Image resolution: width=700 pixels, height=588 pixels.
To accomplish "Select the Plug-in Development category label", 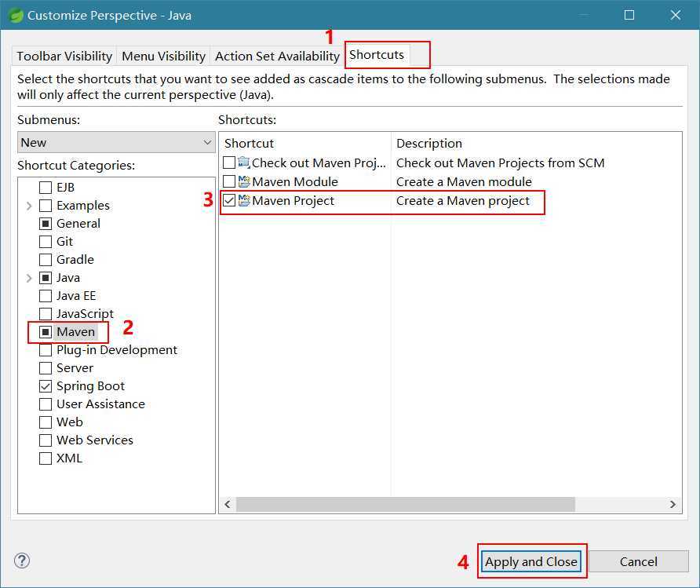I will pyautogui.click(x=116, y=350).
